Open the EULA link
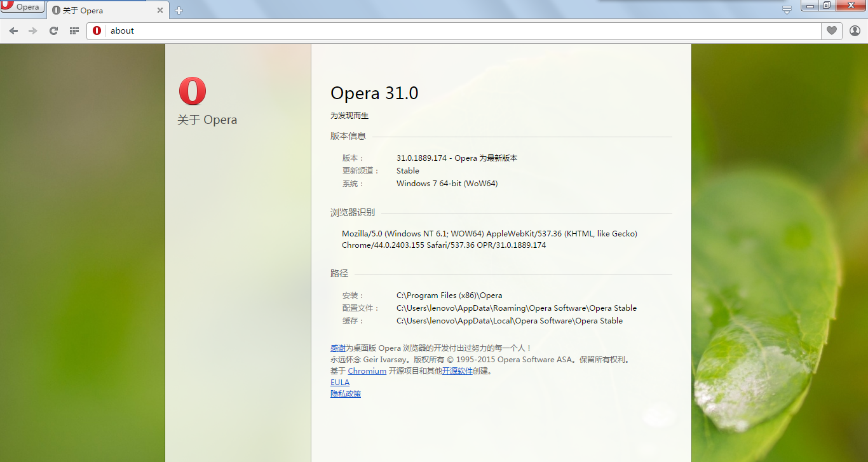The height and width of the screenshot is (462, 868). pyautogui.click(x=340, y=383)
